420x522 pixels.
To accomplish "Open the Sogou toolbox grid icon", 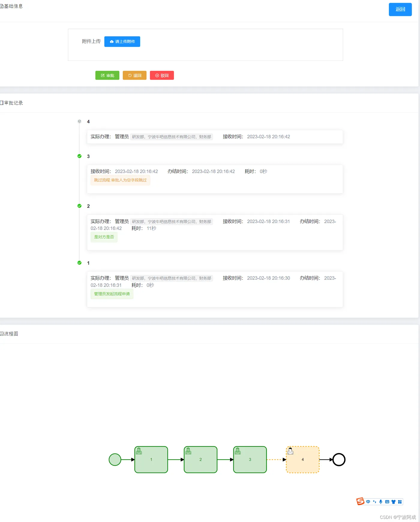I will pos(400,502).
